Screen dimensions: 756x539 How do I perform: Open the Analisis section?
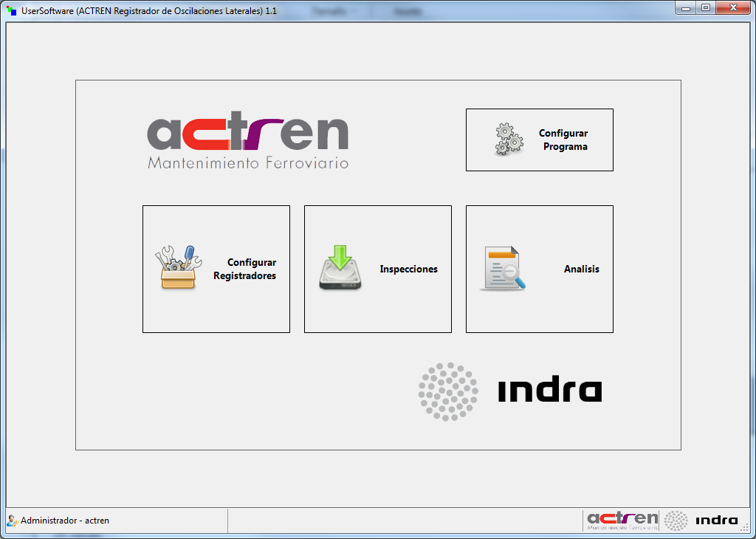click(540, 269)
